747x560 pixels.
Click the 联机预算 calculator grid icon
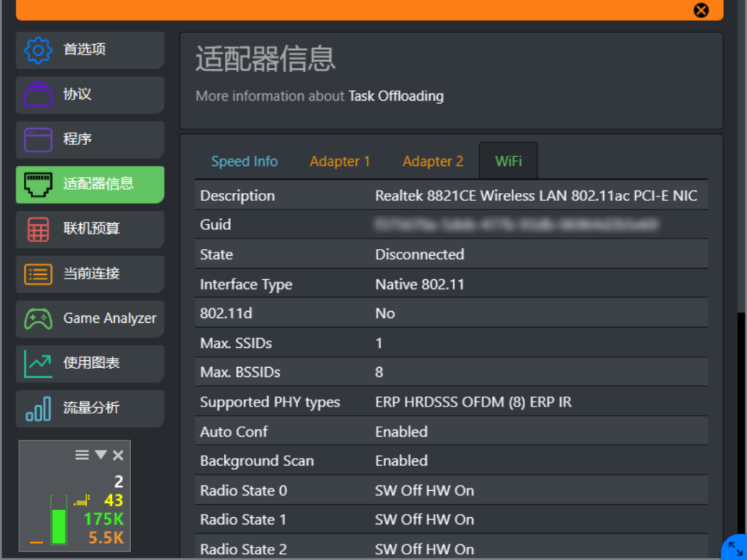[x=38, y=230]
